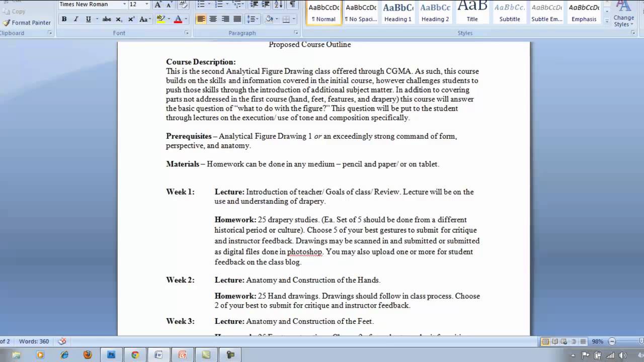Click the Sort icon

(279, 5)
